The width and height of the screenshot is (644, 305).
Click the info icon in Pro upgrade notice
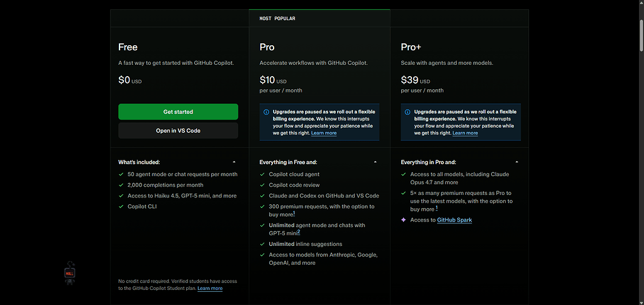tap(266, 112)
